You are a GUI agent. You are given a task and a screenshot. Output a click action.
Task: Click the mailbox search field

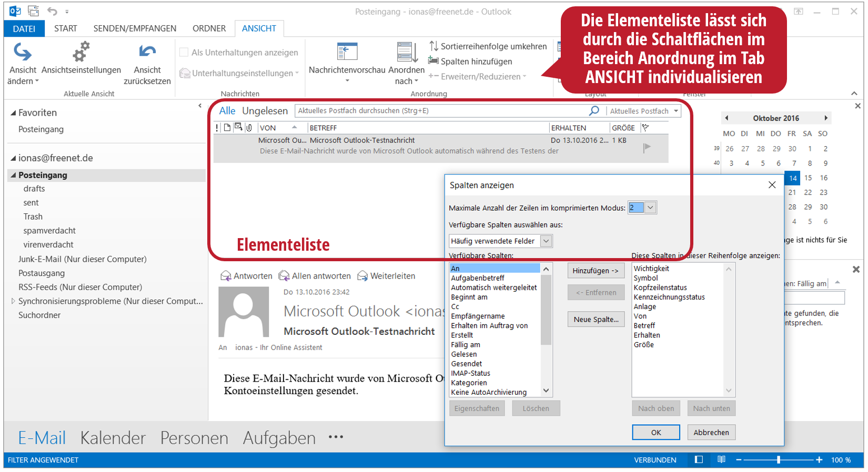point(441,110)
